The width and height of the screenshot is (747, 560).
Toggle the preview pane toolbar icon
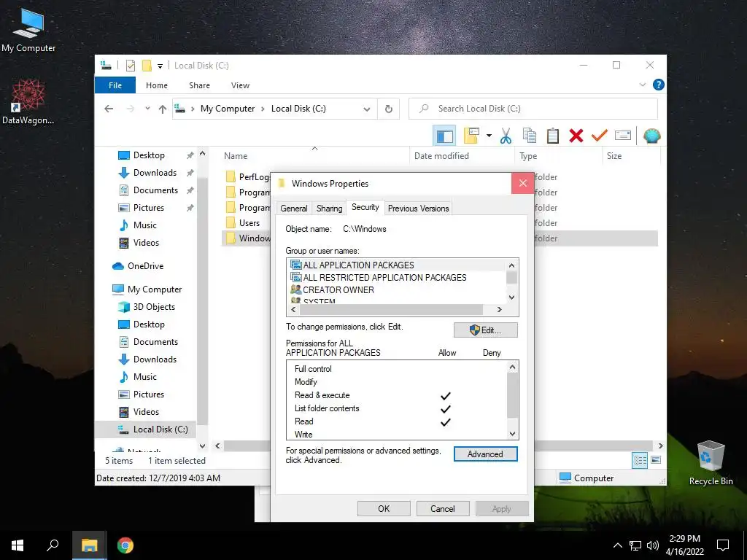[444, 136]
